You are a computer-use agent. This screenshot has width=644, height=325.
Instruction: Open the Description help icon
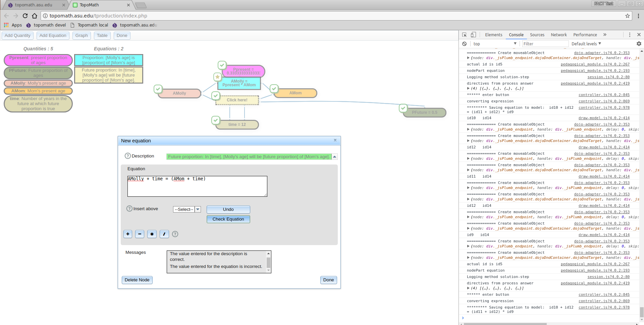pyautogui.click(x=128, y=156)
